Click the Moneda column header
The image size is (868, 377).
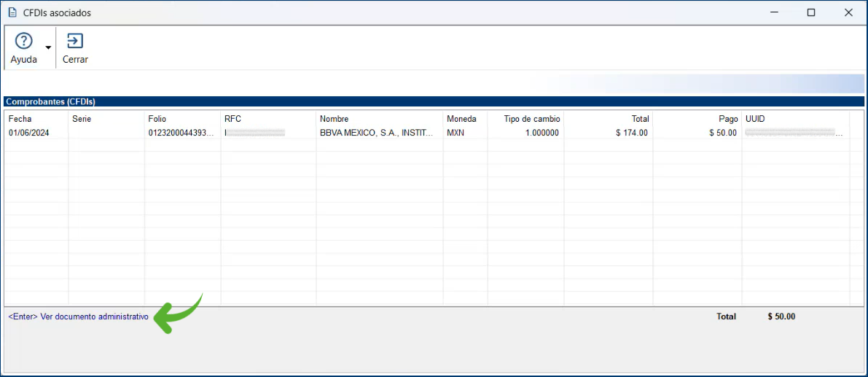pyautogui.click(x=461, y=119)
